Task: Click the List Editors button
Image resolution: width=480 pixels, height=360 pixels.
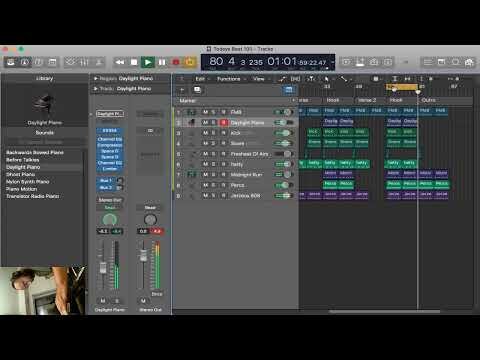Action: click(x=427, y=62)
